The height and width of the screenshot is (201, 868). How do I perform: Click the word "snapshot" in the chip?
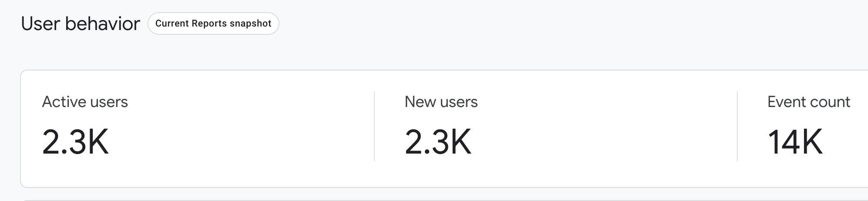pos(250,23)
